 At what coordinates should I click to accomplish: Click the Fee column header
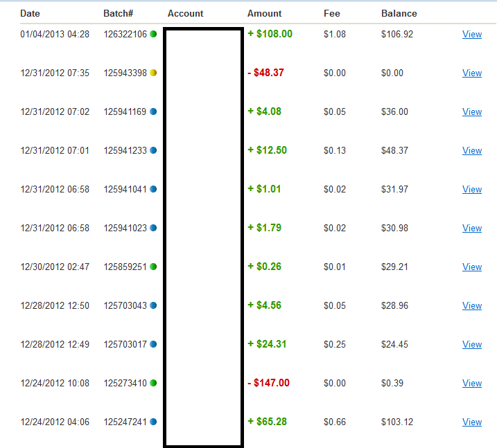pyautogui.click(x=331, y=13)
